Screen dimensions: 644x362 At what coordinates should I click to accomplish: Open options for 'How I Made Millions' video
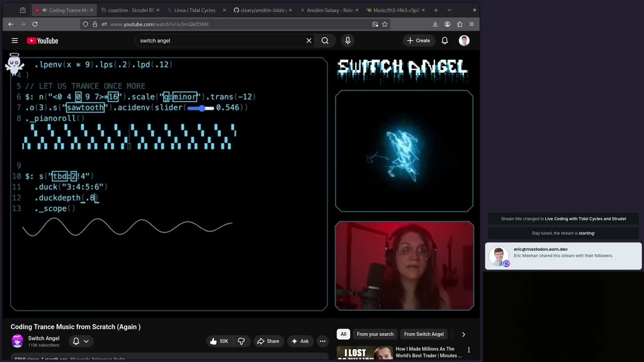point(469,350)
